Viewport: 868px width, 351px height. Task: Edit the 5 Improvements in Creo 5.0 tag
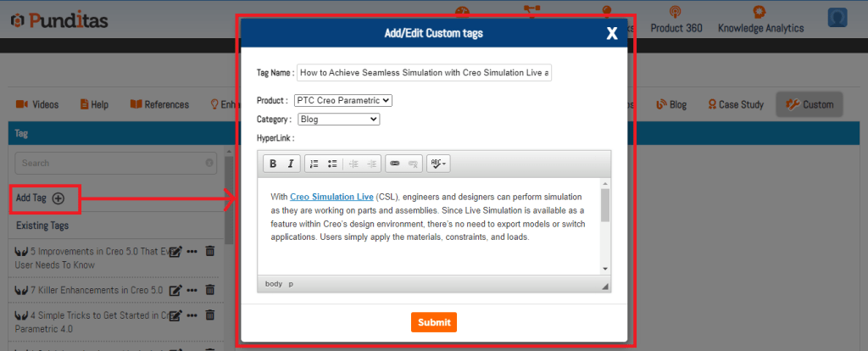(176, 252)
